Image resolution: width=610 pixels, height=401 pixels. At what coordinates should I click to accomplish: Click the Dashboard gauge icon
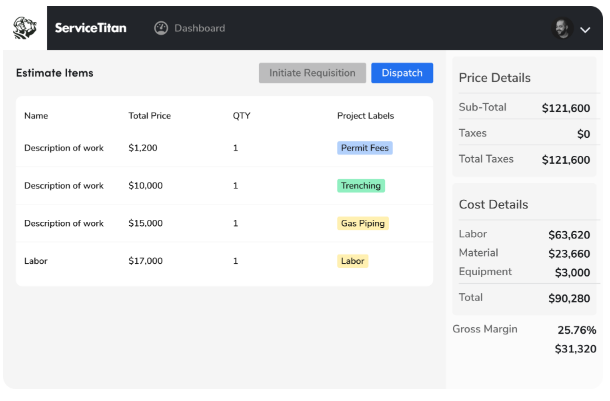(161, 28)
